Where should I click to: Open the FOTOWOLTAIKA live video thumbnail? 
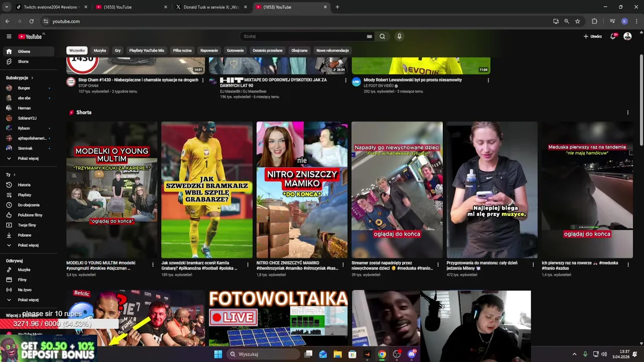(x=278, y=318)
